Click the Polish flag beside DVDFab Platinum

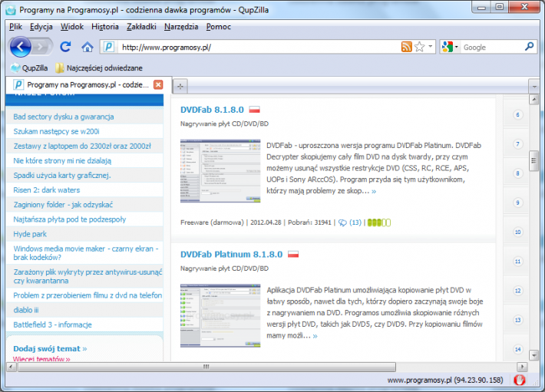(x=293, y=255)
